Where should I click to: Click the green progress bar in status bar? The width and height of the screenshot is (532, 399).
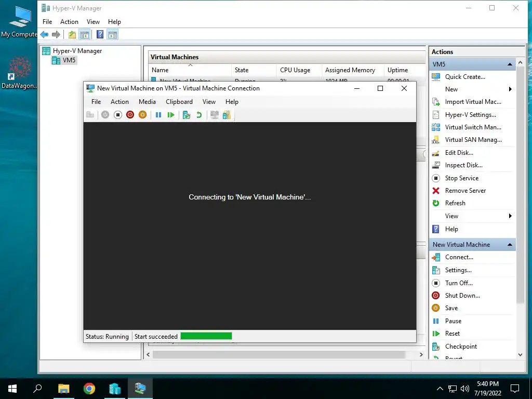click(x=206, y=336)
